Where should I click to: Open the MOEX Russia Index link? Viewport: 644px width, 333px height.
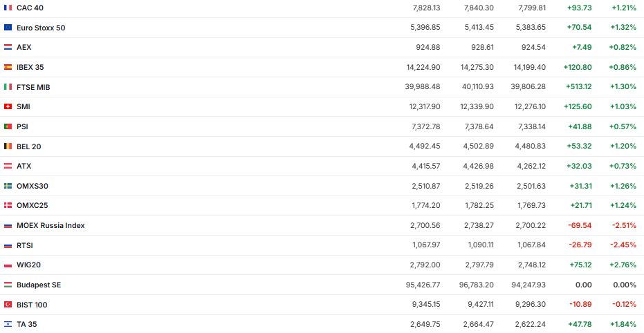(50, 225)
